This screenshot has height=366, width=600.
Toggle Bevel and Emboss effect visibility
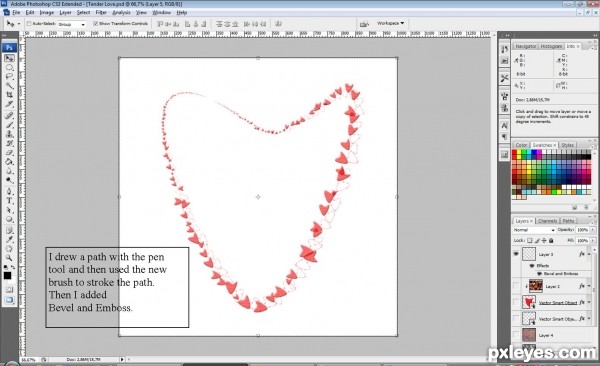540,274
